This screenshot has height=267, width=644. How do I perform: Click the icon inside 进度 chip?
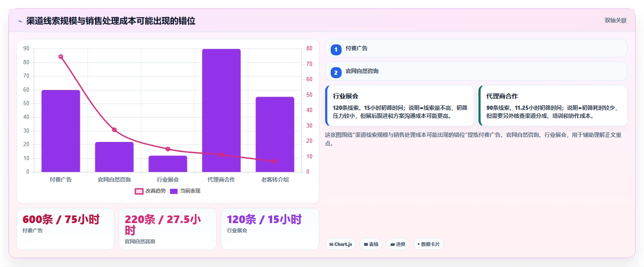pos(393,245)
